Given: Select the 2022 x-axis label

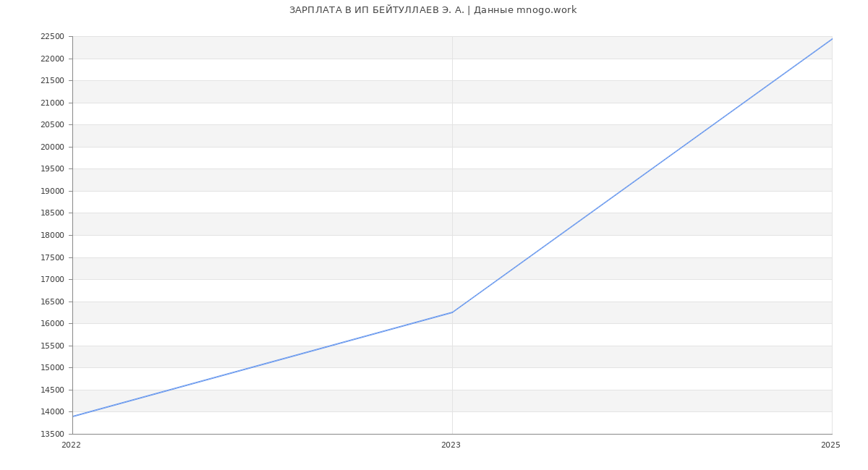Looking at the screenshot, I should coord(71,445).
